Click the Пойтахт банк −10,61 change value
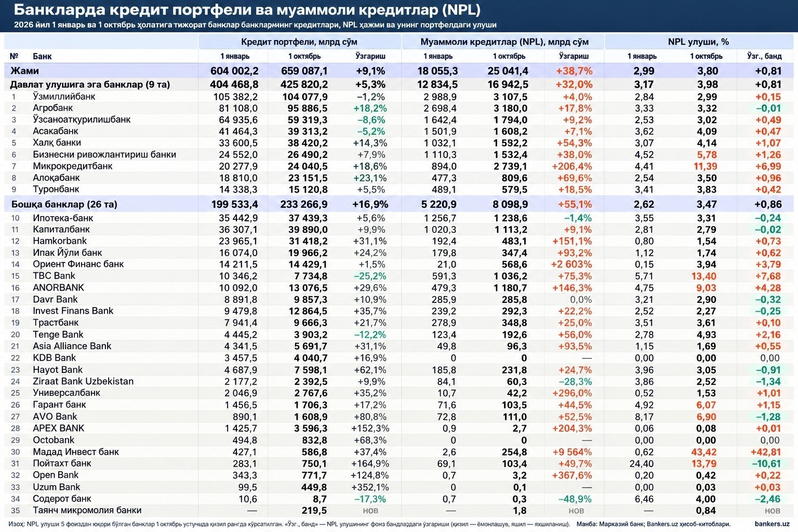 766,463
